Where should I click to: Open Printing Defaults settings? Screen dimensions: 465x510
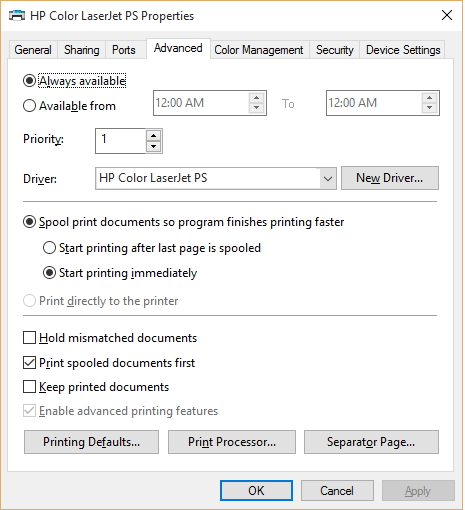click(91, 442)
